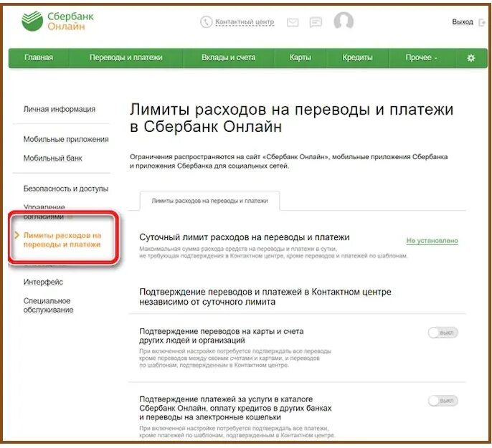Toggle confirmation of catalog service payments switch
This screenshot has height=448, width=492.
click(443, 401)
